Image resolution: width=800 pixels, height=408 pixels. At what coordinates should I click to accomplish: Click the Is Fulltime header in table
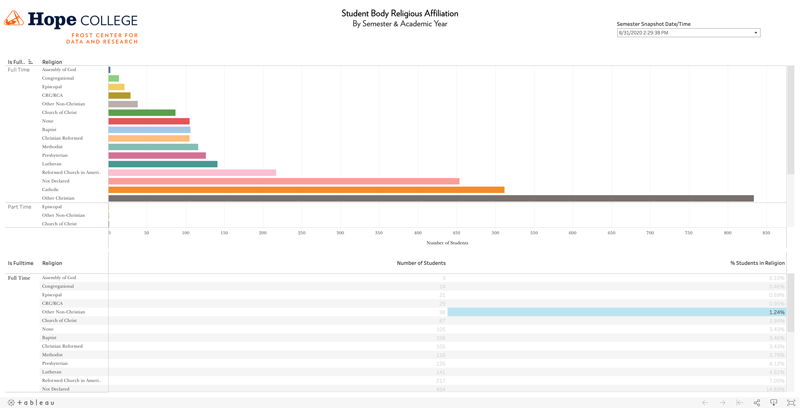pos(20,263)
